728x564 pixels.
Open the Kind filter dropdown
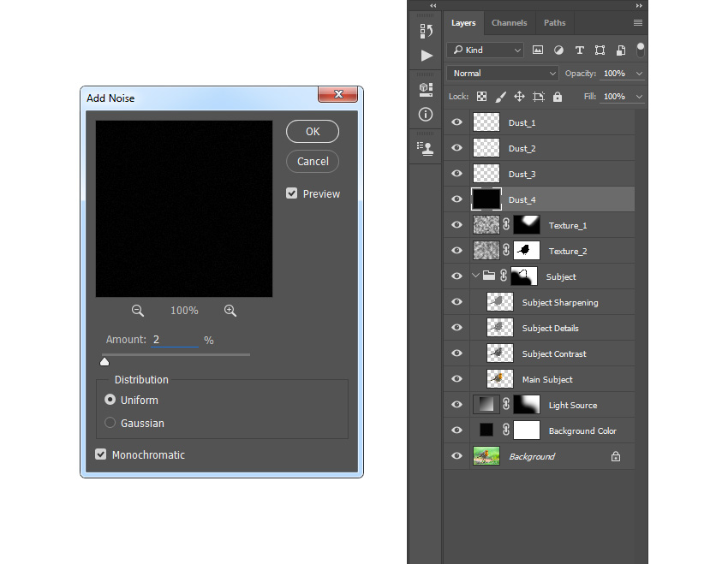(x=485, y=50)
